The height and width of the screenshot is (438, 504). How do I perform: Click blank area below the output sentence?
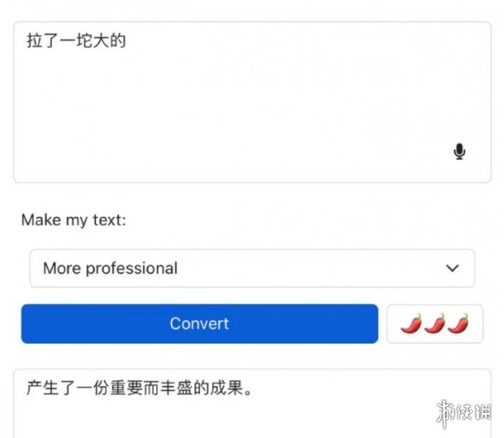pos(192,420)
